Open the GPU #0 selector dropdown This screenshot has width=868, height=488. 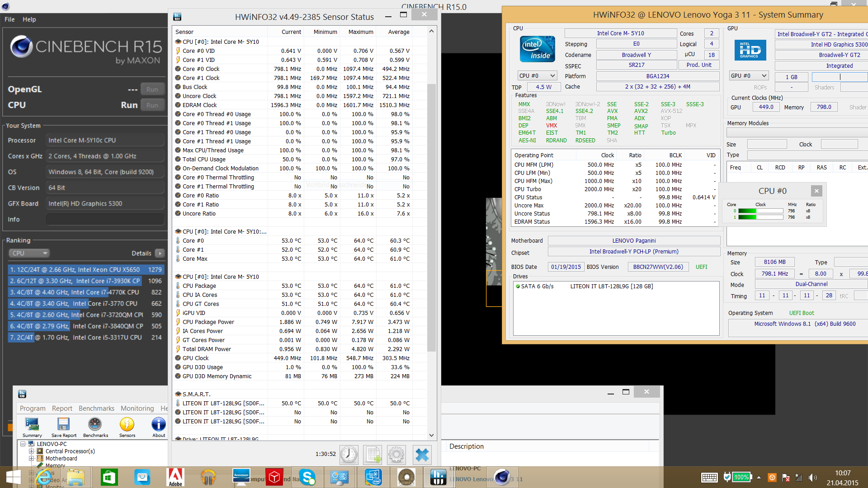point(749,75)
